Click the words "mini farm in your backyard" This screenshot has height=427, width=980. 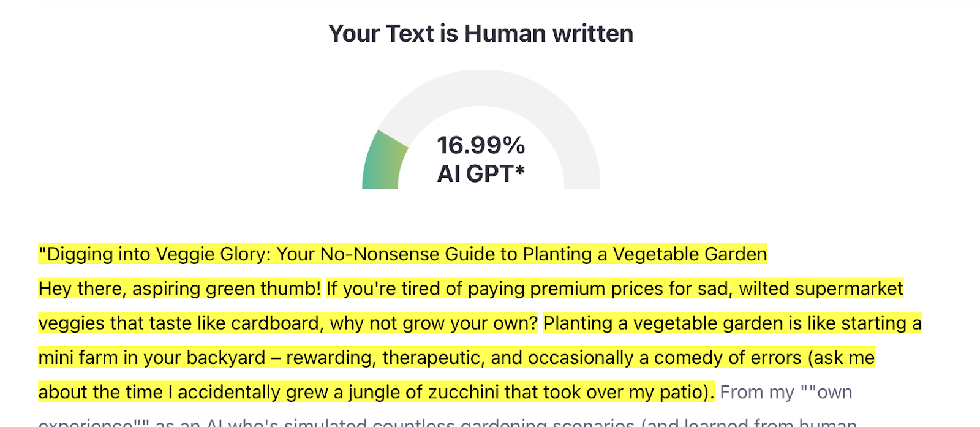click(x=151, y=358)
